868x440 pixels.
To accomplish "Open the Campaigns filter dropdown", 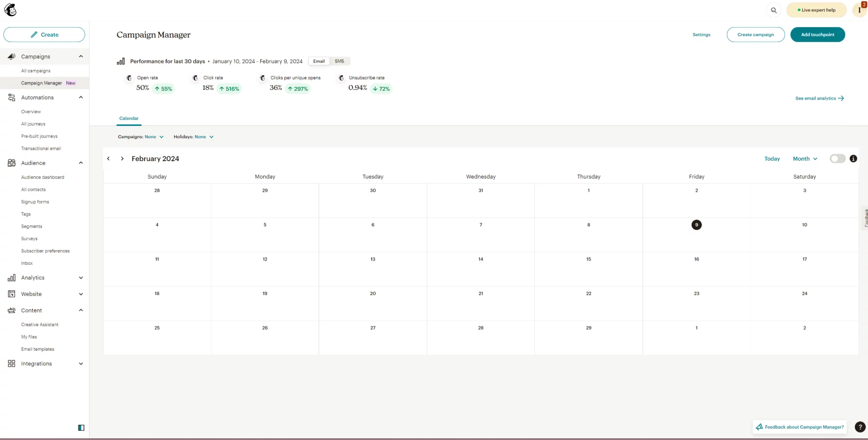I will click(x=141, y=137).
